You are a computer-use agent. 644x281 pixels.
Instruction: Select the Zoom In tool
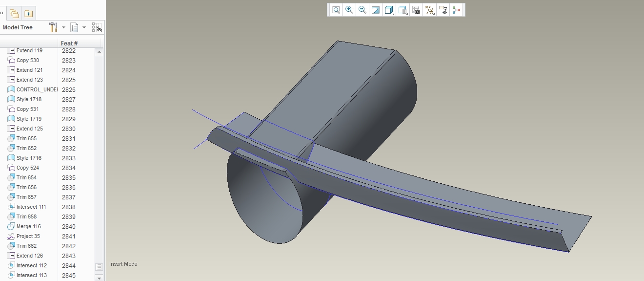pos(349,10)
